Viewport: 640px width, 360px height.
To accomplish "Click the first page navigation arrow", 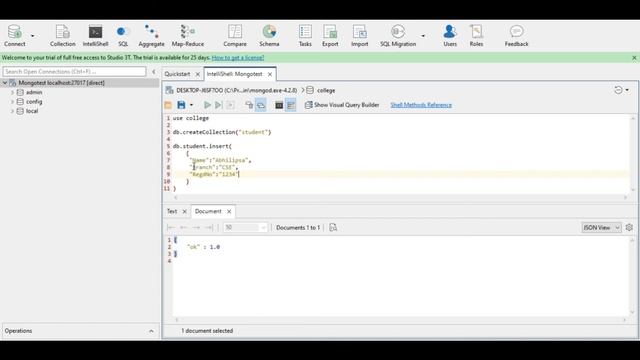I will (171, 227).
